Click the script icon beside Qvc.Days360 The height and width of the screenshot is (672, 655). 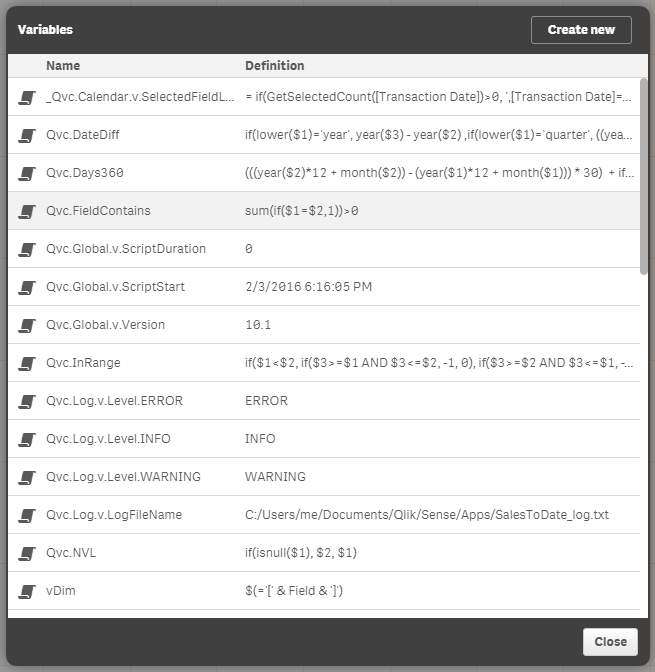(x=27, y=173)
